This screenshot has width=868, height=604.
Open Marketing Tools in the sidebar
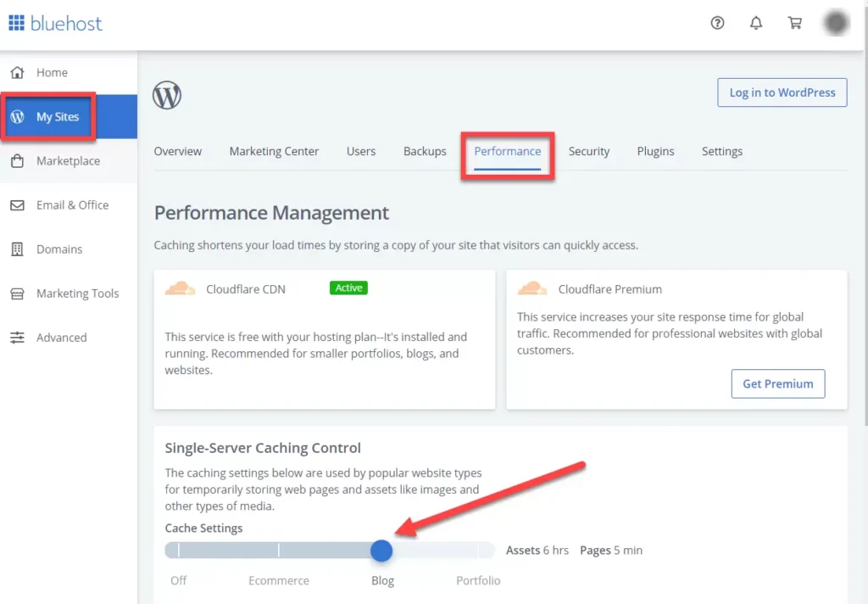click(69, 294)
